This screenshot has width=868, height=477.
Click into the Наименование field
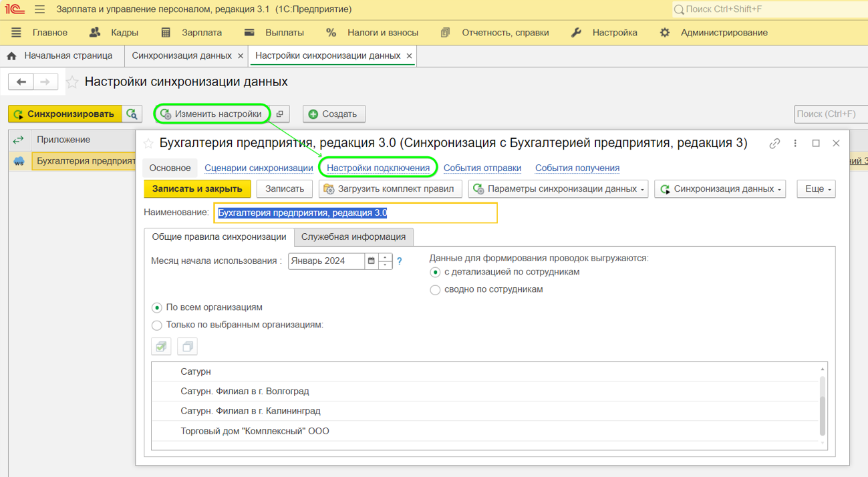(x=355, y=213)
